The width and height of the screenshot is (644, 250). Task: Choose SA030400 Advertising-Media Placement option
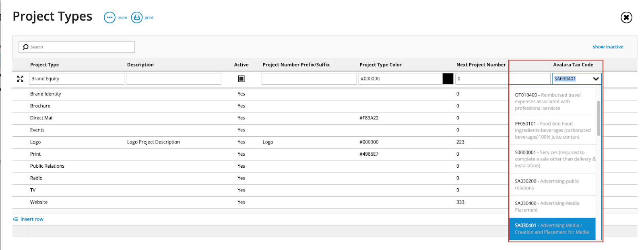(x=552, y=206)
